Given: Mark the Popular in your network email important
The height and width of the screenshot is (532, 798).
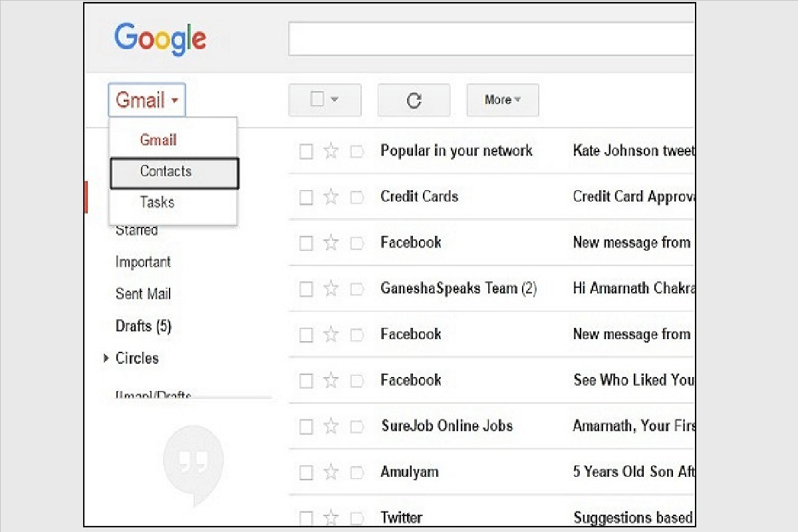Looking at the screenshot, I should click(x=357, y=151).
